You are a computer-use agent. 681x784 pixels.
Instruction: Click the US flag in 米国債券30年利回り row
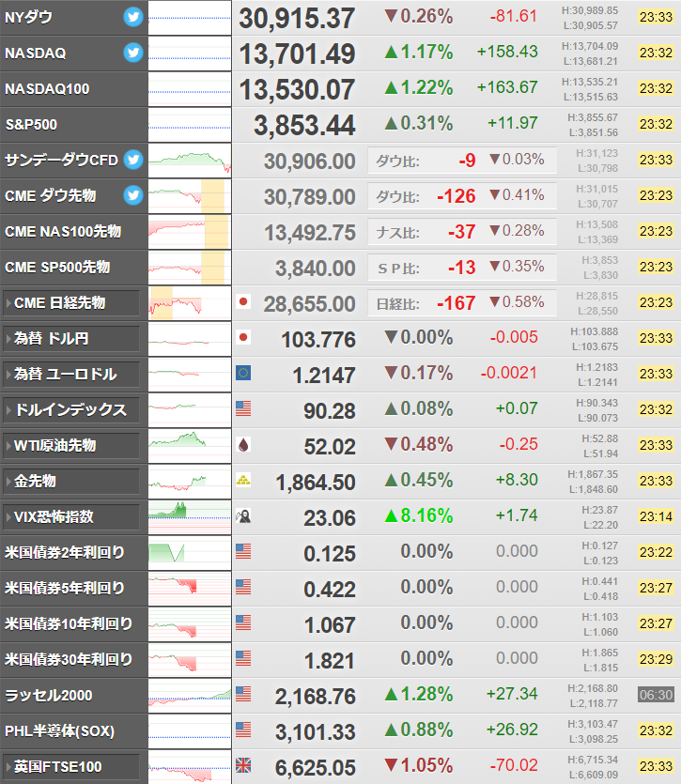(243, 658)
